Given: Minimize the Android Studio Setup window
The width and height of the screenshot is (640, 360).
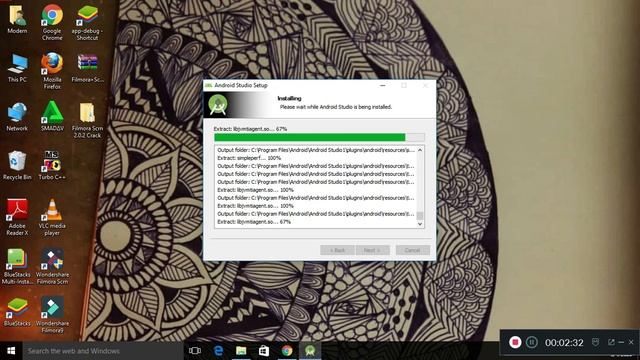Looking at the screenshot, I should [x=382, y=85].
